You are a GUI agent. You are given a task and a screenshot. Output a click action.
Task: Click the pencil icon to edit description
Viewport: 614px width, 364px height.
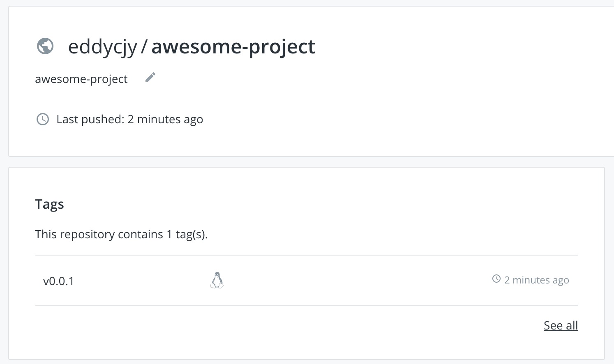click(x=150, y=77)
